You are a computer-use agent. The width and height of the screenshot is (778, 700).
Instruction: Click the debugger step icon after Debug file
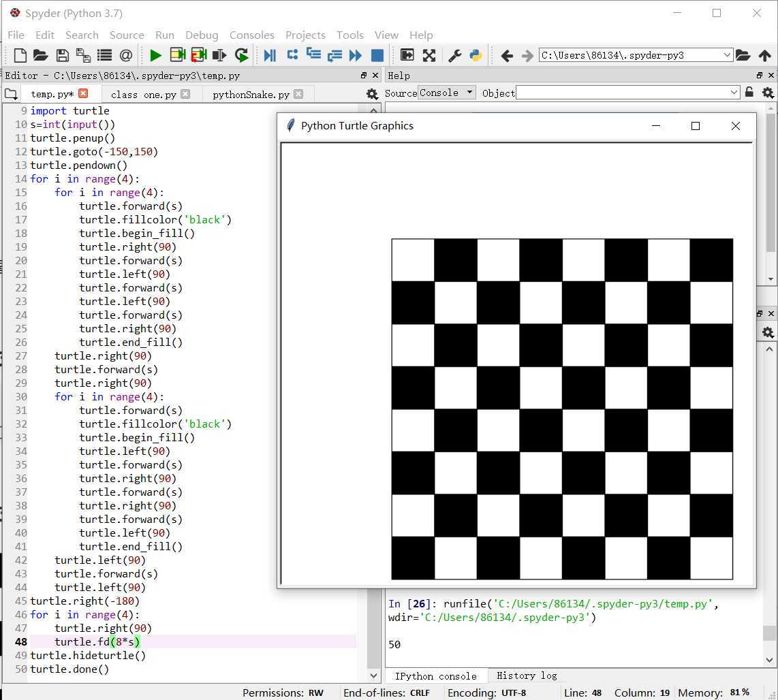tap(292, 54)
